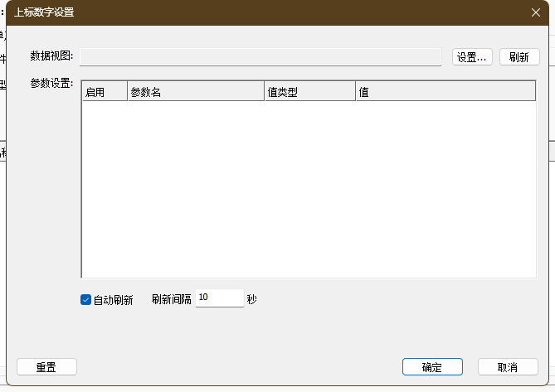This screenshot has height=392, width=555.
Task: Click the 值类型 column header
Action: pyautogui.click(x=309, y=92)
